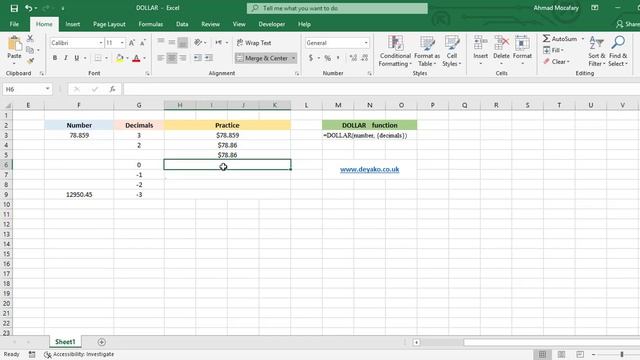
Task: Click the Orientation text-angle icon
Action: click(x=198, y=42)
